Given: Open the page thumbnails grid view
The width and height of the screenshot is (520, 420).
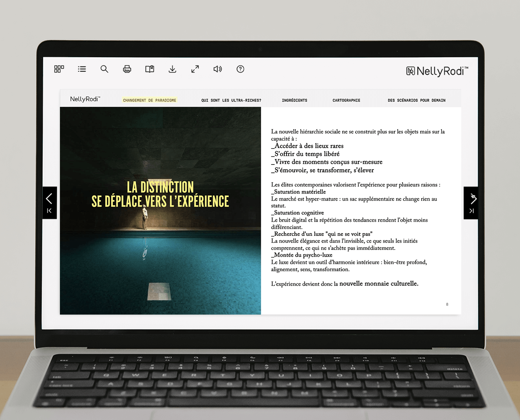Looking at the screenshot, I should [59, 69].
